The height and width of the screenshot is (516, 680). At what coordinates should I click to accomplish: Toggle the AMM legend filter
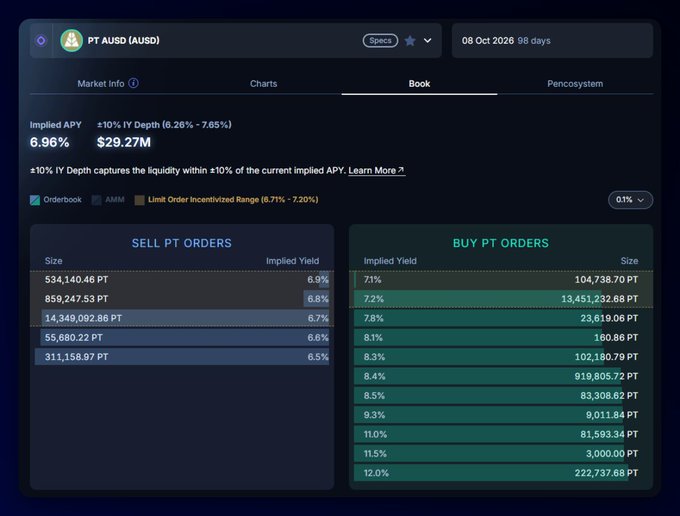pos(108,200)
